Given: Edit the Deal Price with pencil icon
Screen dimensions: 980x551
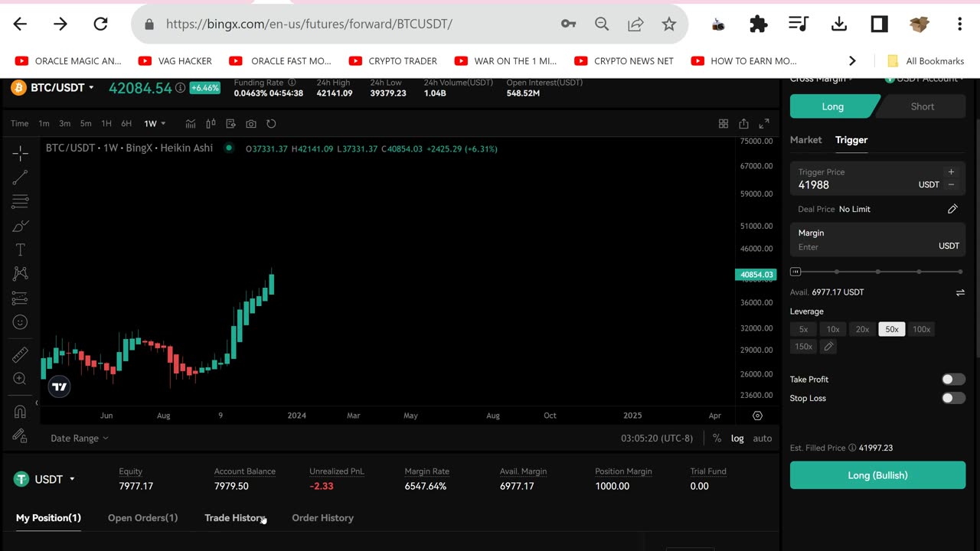Looking at the screenshot, I should click(x=952, y=209).
